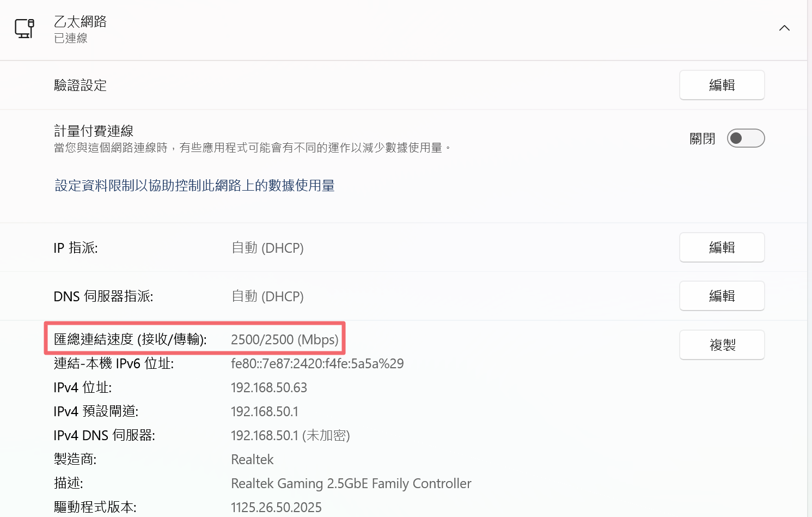Select driver version 1125.26.50.2025
The width and height of the screenshot is (812, 517).
pos(276,507)
